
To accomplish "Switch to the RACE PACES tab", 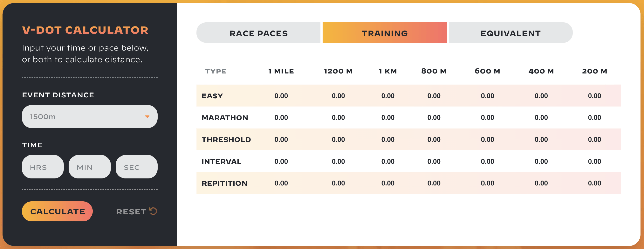I will [259, 33].
